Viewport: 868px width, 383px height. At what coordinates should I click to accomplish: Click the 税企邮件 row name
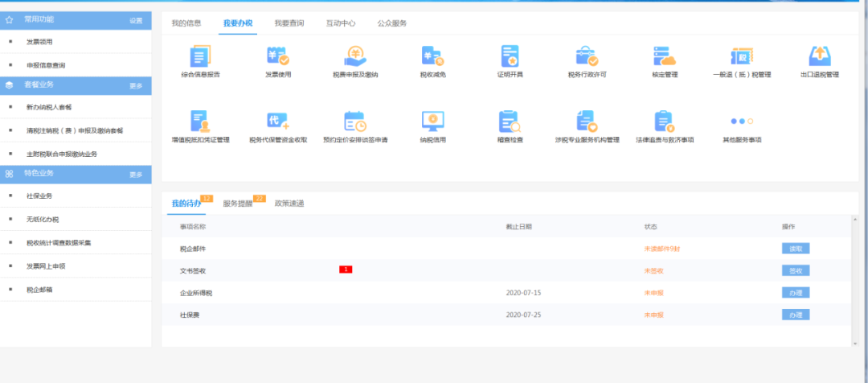click(193, 249)
